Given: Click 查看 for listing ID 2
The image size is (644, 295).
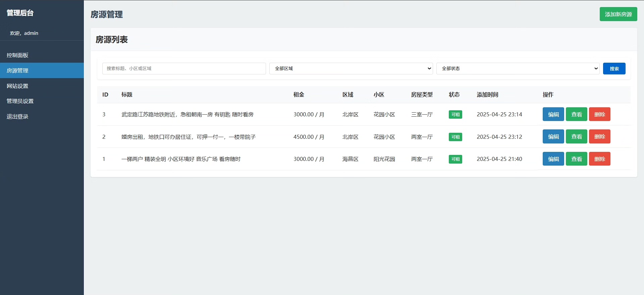Looking at the screenshot, I should click(x=576, y=136).
